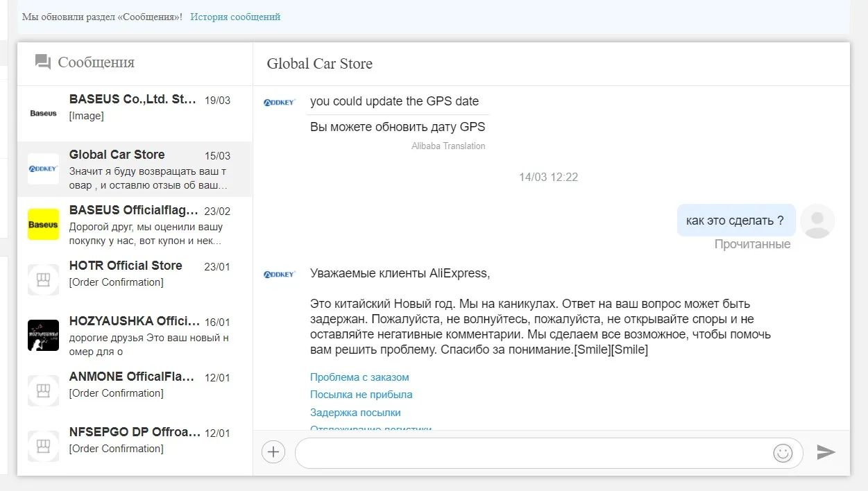Open NFSEPGO DP Offroad conversation
Screen dimensions: 868x491
(x=135, y=447)
